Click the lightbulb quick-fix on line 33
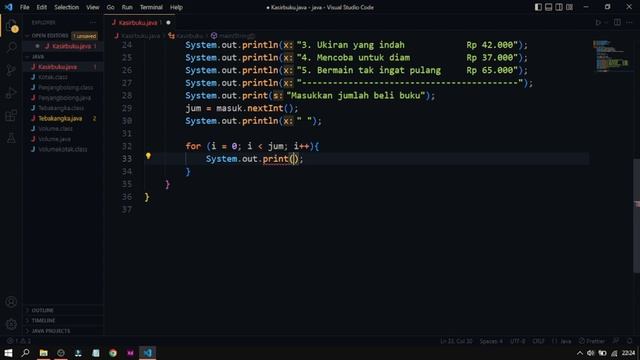Image resolution: width=640 pixels, height=360 pixels. [x=148, y=156]
